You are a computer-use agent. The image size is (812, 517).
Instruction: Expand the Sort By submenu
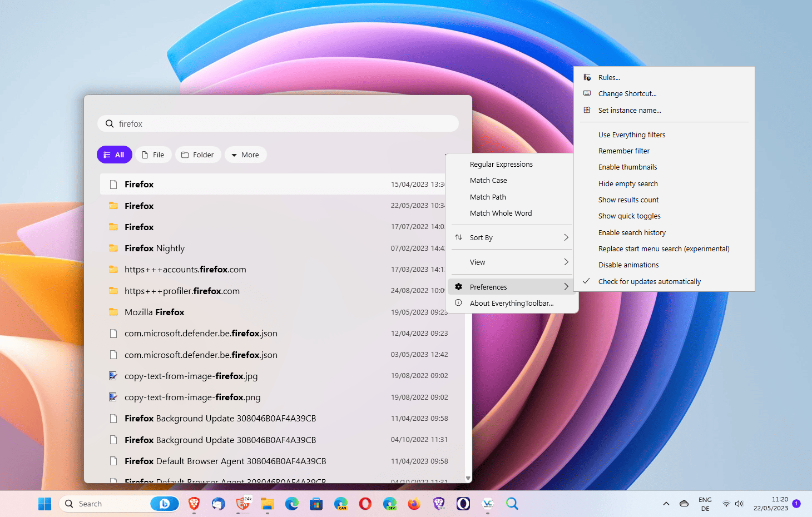[x=511, y=237]
